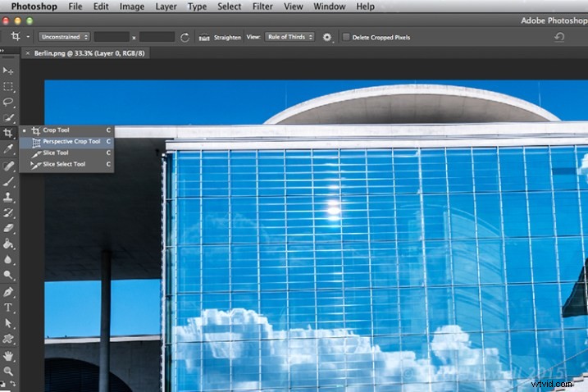
Task: Select the Paint Bucket tool
Action: coord(8,244)
